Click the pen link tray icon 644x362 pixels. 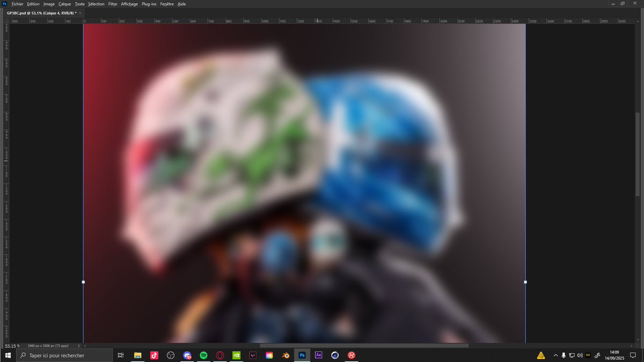point(597,355)
